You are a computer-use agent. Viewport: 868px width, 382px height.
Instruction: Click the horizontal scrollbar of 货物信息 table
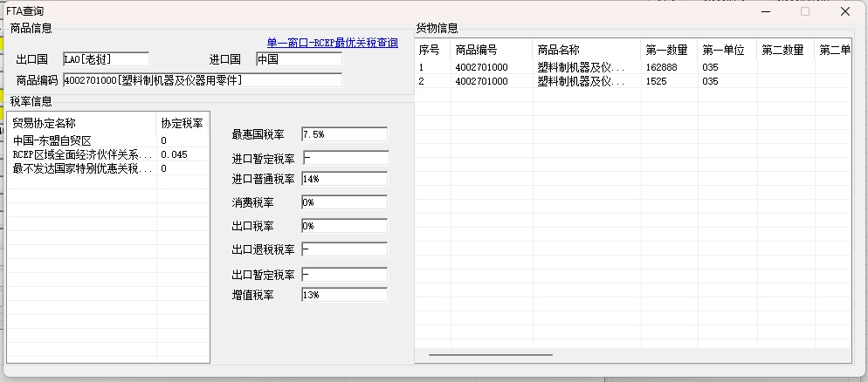[491, 354]
